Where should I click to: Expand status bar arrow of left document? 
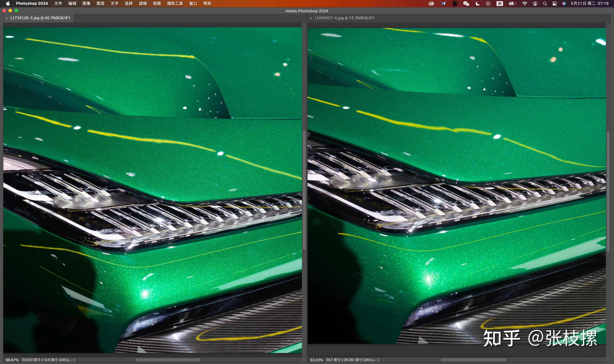click(x=74, y=360)
